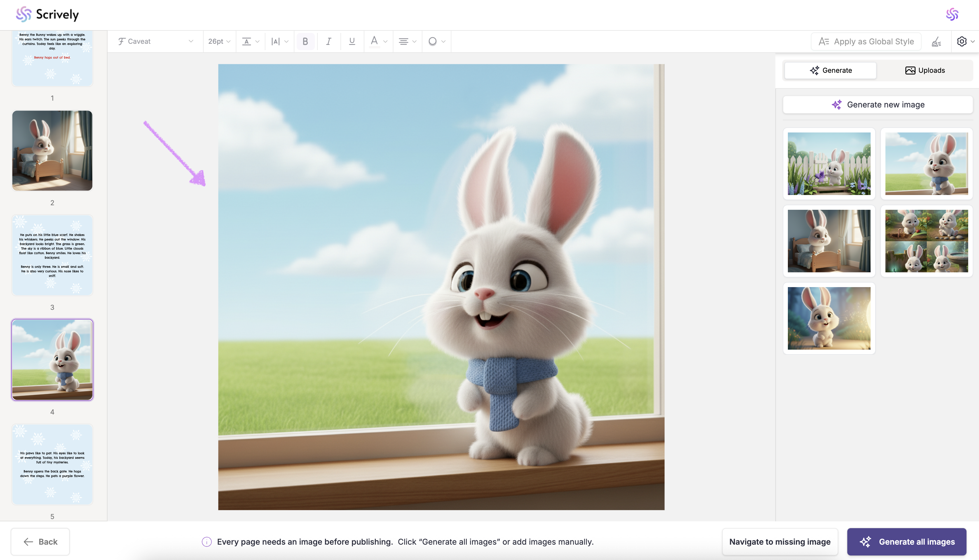Expand the Caveat font family dropdown

(x=156, y=41)
